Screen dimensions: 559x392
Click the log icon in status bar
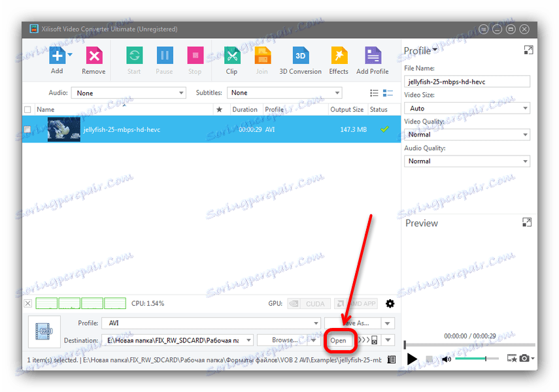point(392,359)
